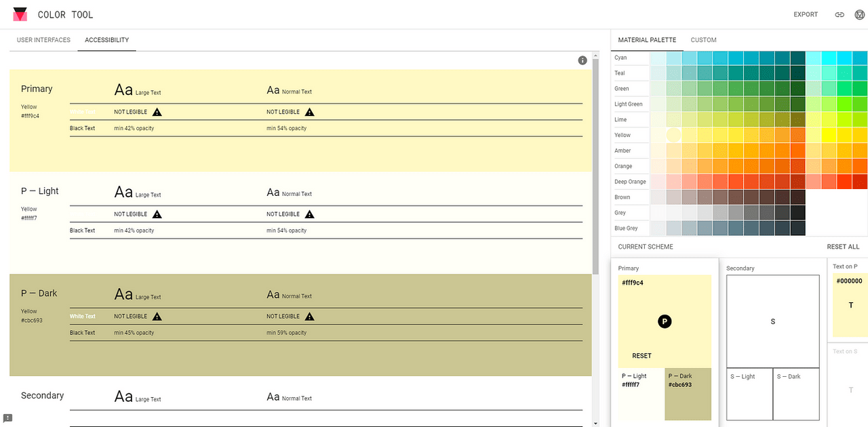This screenshot has height=427, width=868.
Task: Open the feedback icon in bottom-left corner
Action: (7, 418)
